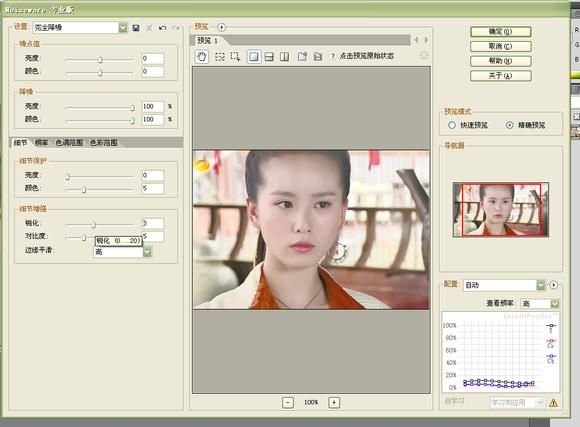Select the dashed rectangle region tool
Viewport: 580px width, 427px height.
[220, 57]
